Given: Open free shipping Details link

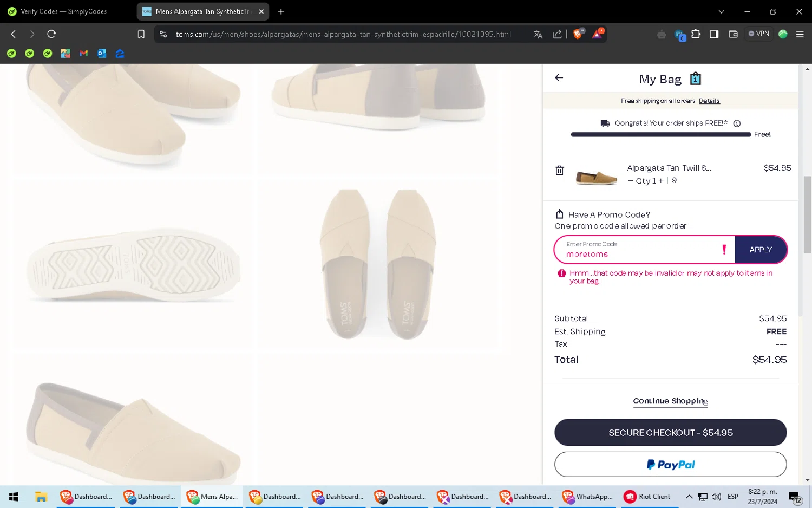Looking at the screenshot, I should (709, 101).
